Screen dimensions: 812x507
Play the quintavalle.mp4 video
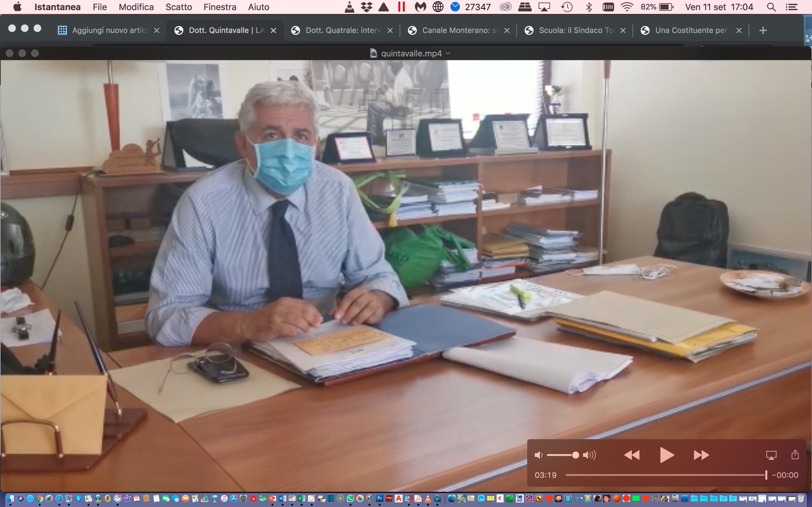point(666,455)
